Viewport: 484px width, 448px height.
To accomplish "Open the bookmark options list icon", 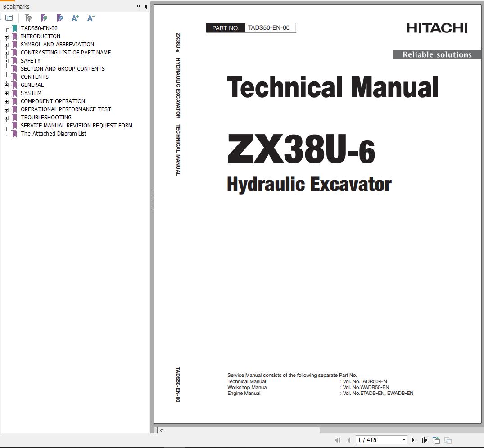I will tap(9, 17).
